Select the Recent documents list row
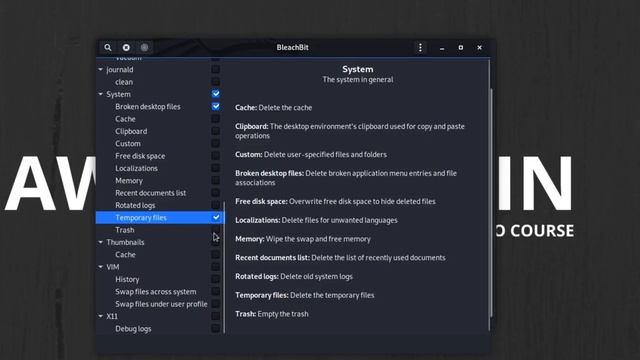Image resolution: width=640 pixels, height=360 pixels. pos(160,193)
